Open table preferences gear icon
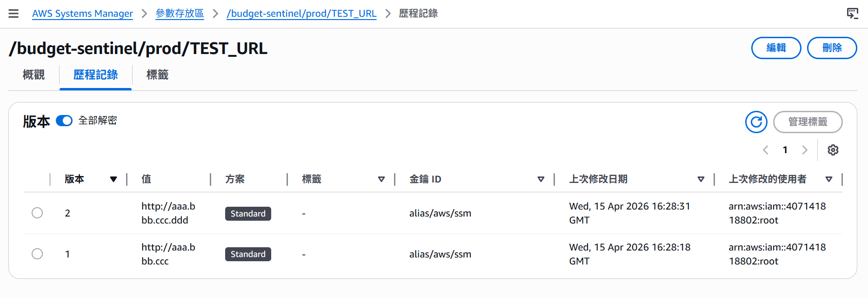 tap(833, 150)
